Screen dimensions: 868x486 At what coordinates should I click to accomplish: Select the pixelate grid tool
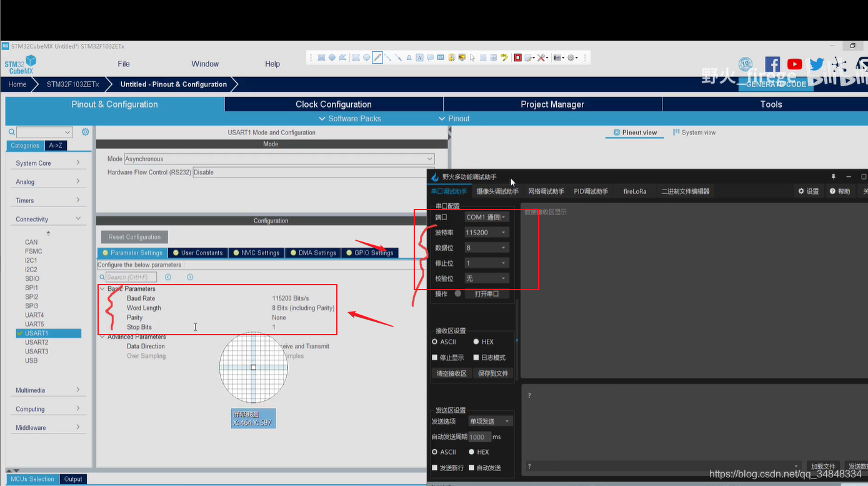pos(494,58)
